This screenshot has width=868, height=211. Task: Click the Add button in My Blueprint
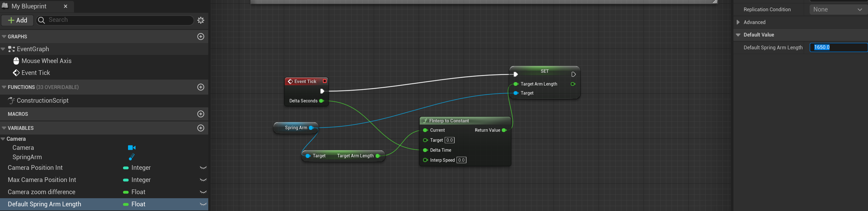17,20
